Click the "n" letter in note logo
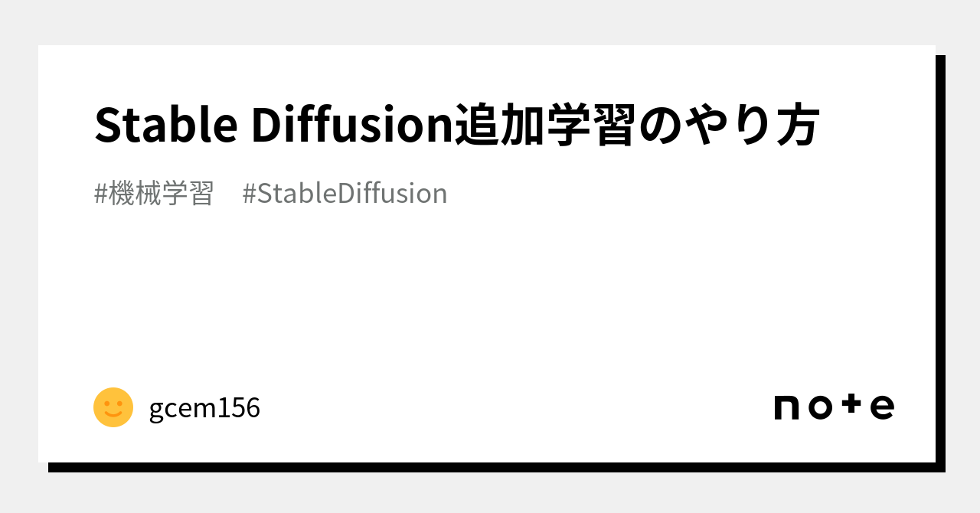Viewport: 980px width, 513px height. coord(787,408)
